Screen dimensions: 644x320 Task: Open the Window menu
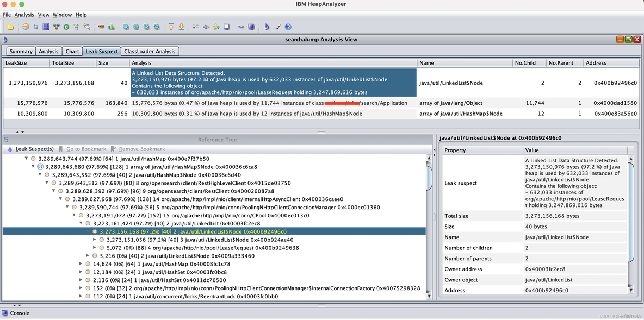click(62, 15)
